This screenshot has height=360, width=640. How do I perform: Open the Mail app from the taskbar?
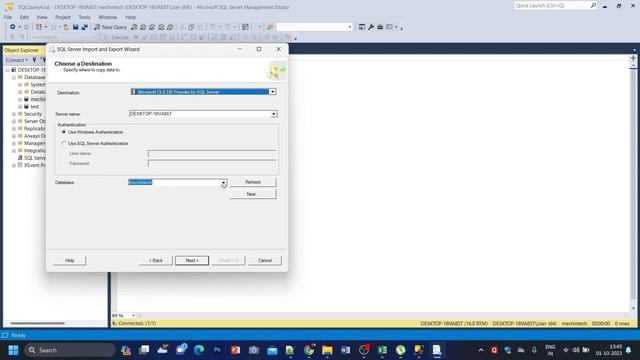[x=272, y=350]
